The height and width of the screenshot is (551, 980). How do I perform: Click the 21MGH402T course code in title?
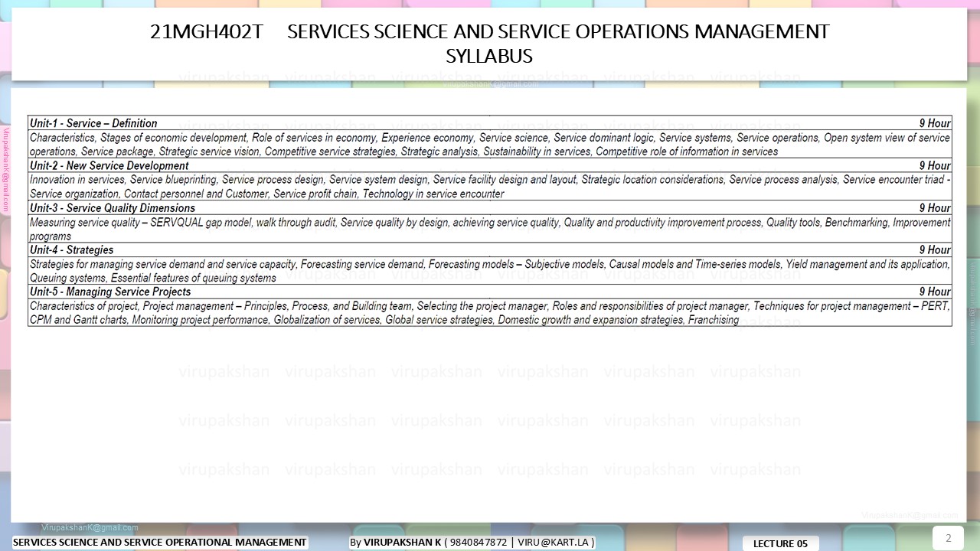click(207, 32)
